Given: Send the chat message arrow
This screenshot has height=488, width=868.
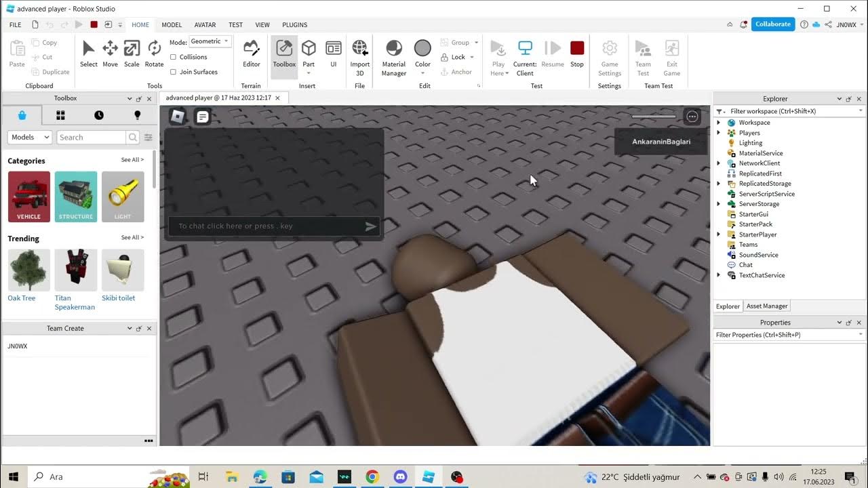Looking at the screenshot, I should tap(370, 226).
